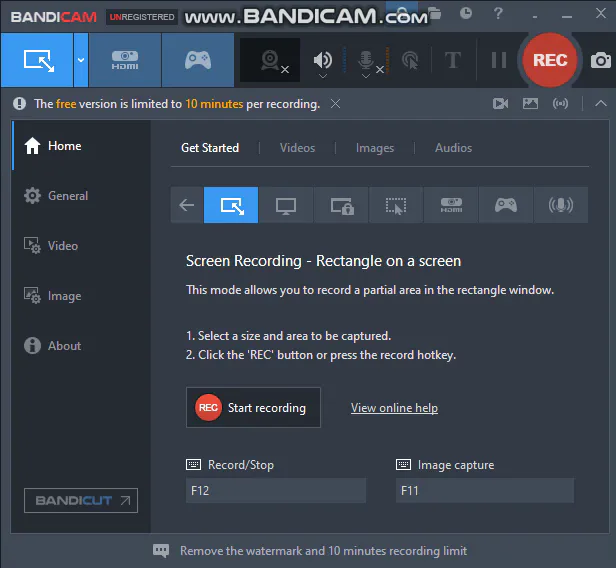Select Rectangle on a screen mode in top toolbar
The height and width of the screenshot is (568, 616).
(37, 60)
